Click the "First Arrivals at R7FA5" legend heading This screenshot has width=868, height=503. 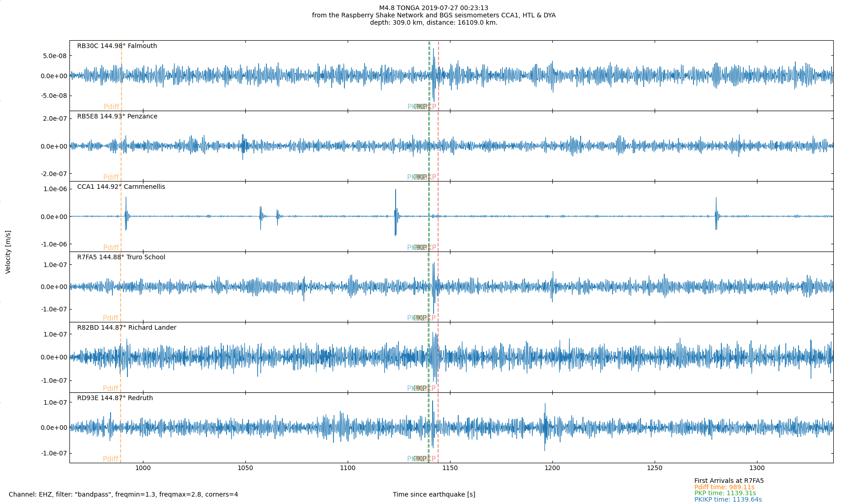click(x=729, y=481)
